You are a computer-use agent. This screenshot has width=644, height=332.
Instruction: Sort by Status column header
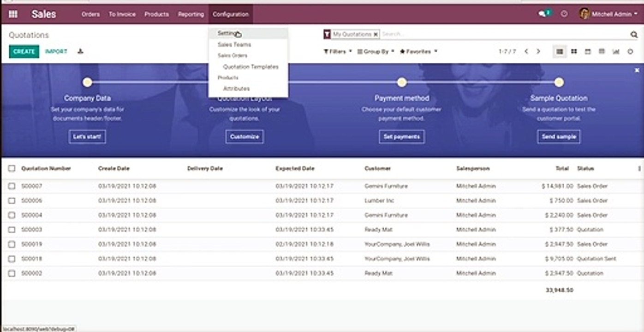[585, 169]
